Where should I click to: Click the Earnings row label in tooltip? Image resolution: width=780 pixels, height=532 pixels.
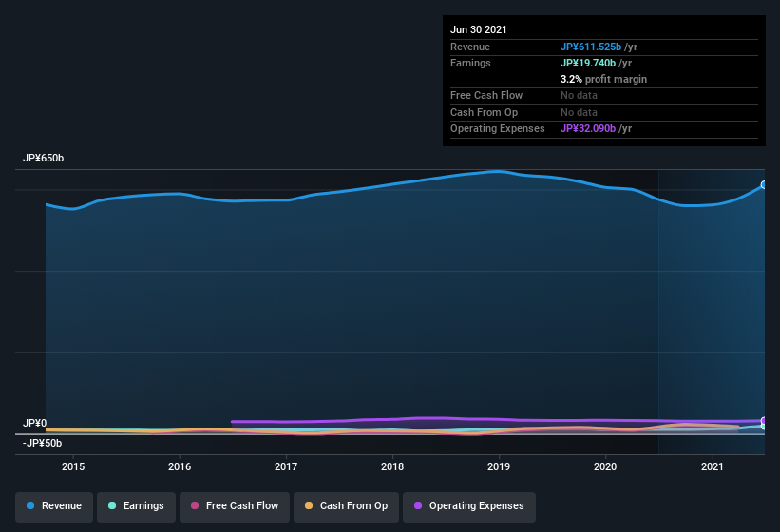470,63
